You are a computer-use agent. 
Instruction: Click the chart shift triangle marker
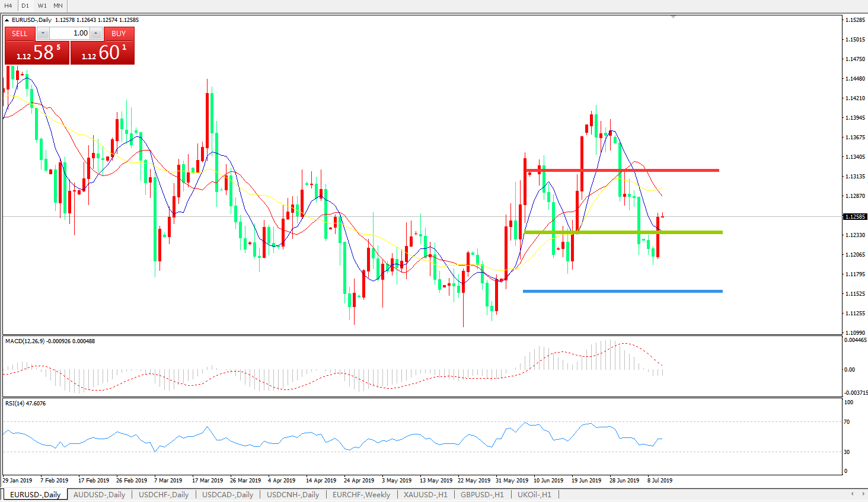point(673,17)
